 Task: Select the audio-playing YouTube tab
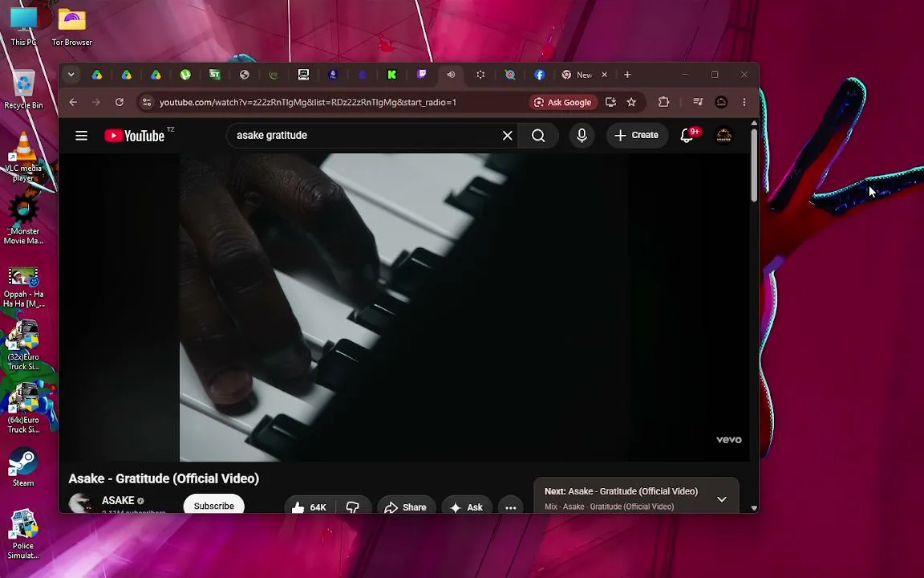pyautogui.click(x=451, y=75)
